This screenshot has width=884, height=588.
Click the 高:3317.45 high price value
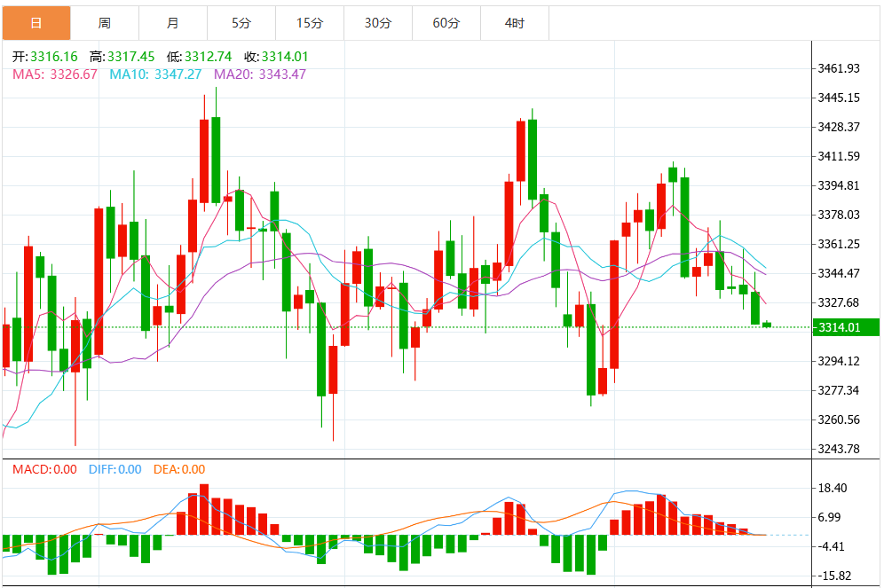[122, 57]
